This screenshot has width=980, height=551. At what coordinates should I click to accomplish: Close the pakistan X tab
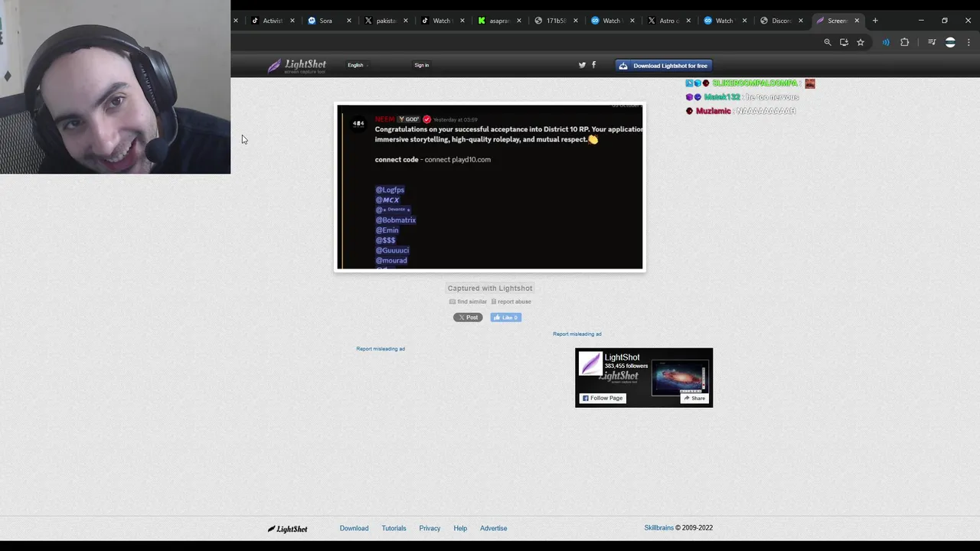coord(406,21)
